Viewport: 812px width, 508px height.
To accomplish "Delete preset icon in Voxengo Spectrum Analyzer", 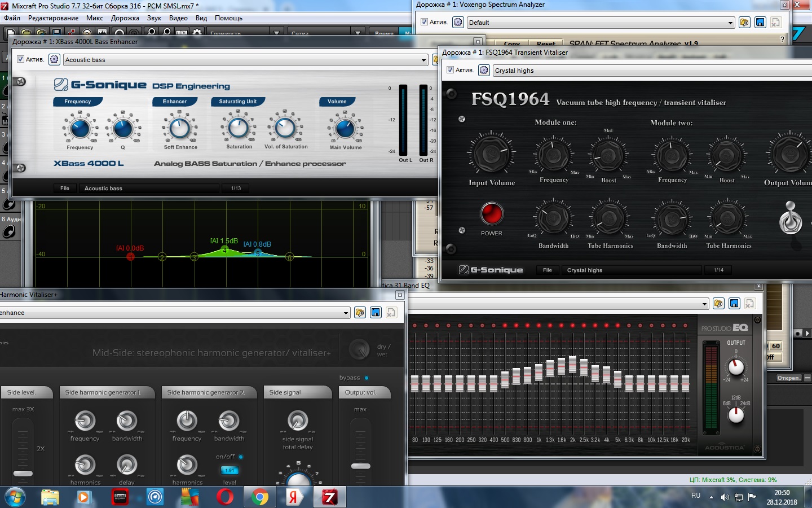I will 776,22.
